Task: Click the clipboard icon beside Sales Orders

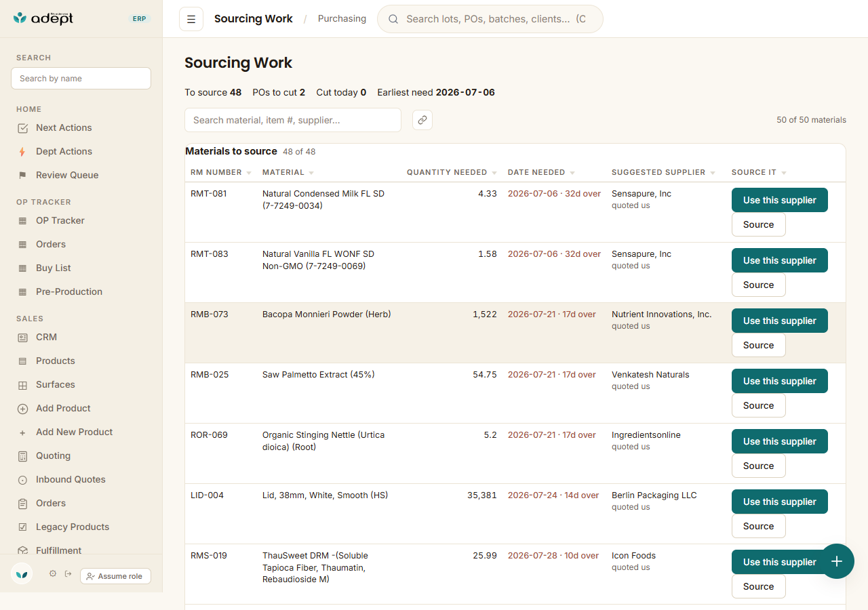Action: pyautogui.click(x=22, y=504)
